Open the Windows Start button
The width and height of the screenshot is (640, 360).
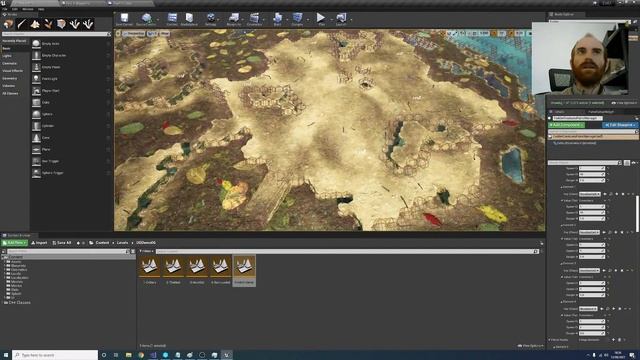pos(6,355)
